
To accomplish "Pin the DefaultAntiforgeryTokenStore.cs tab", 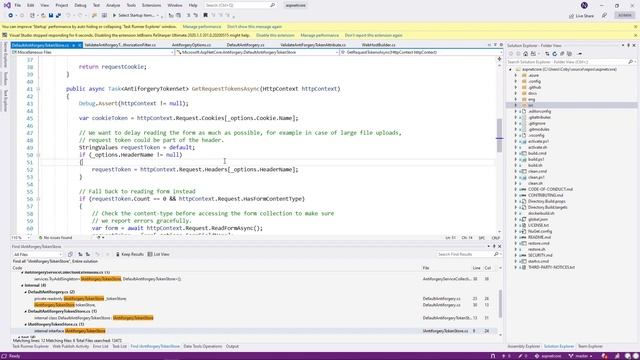I will click(x=73, y=45).
